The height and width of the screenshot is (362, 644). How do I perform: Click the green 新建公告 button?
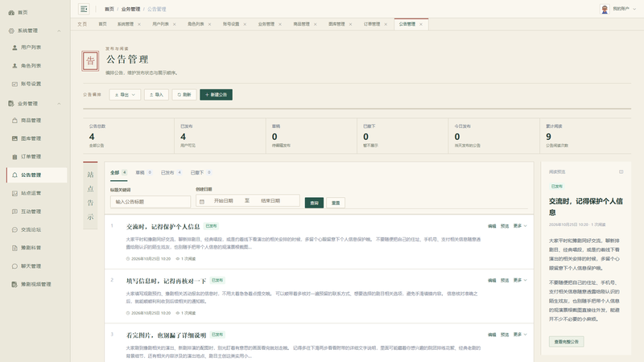(x=216, y=95)
